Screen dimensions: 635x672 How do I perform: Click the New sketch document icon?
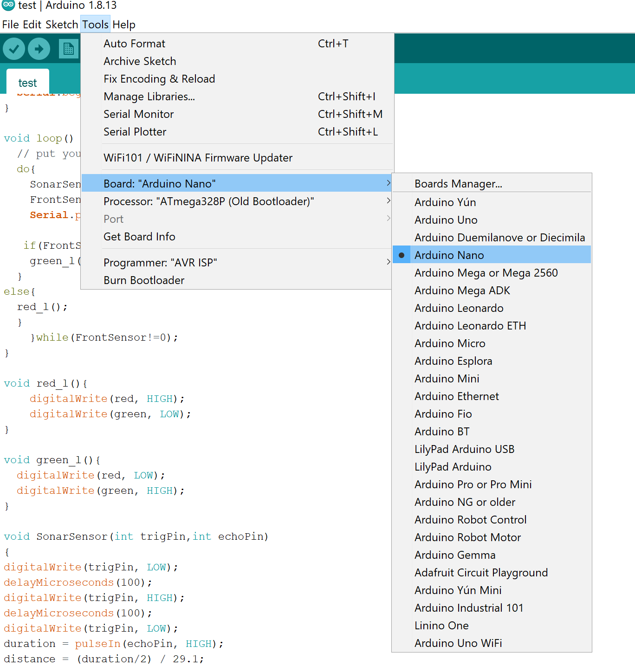pyautogui.click(x=69, y=49)
